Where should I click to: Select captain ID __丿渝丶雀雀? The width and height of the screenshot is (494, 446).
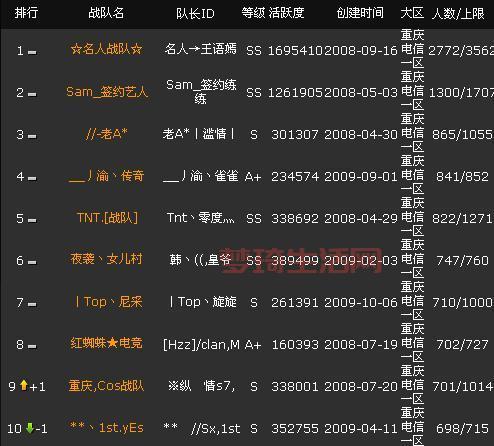200,176
